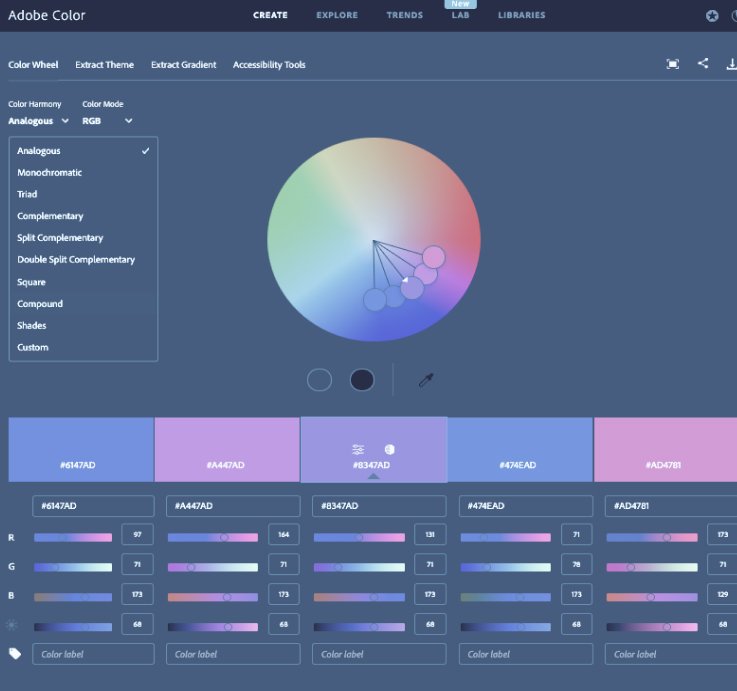Select Custom harmony rule

(x=83, y=347)
